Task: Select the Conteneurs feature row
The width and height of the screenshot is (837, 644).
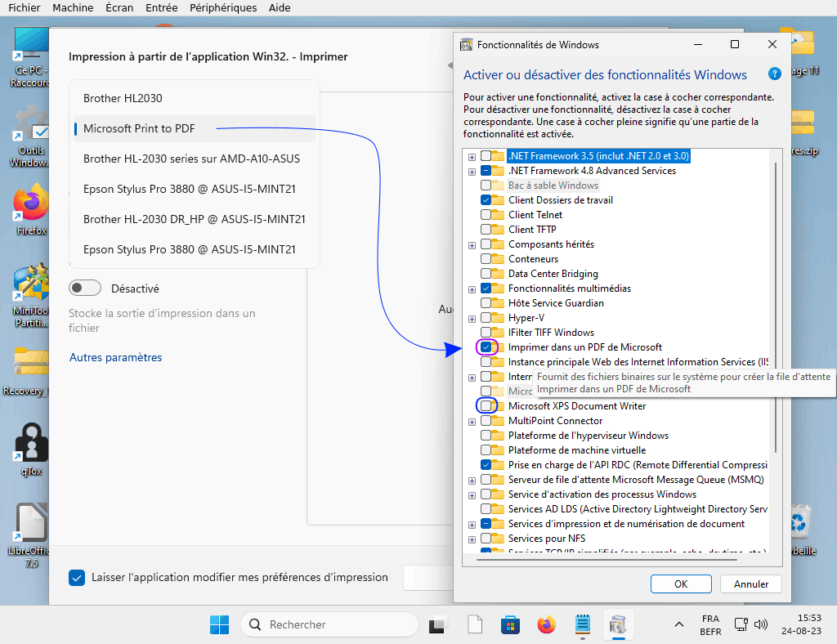Action: point(533,259)
